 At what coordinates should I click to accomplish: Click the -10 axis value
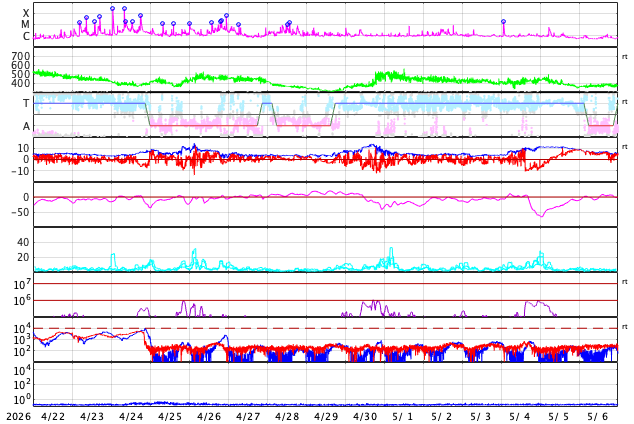tap(20, 171)
